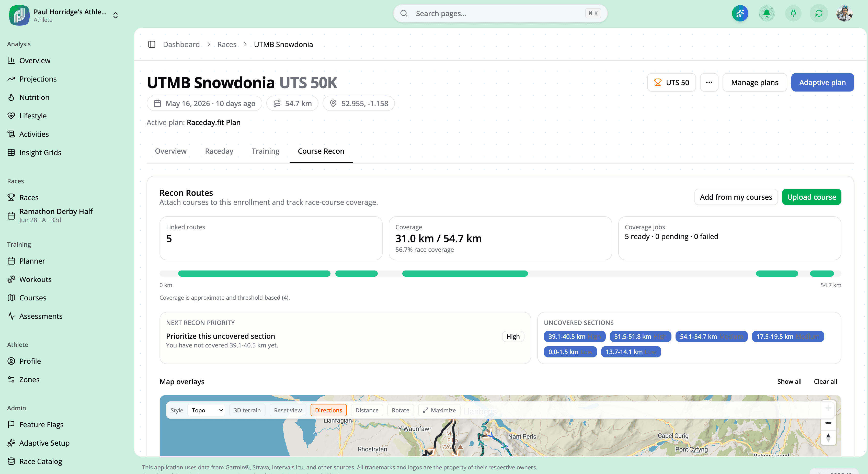This screenshot has height=474, width=868.
Task: Open the Adaptive plan
Action: (822, 82)
